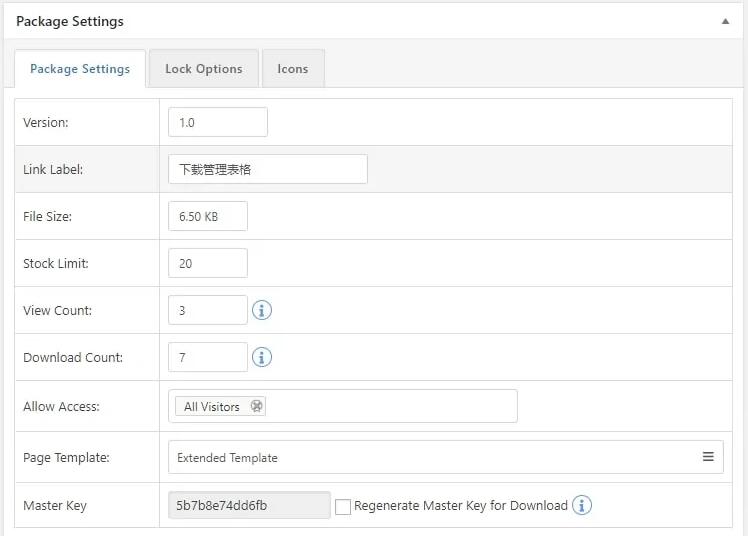Open the Icons tab
Viewport: 748px width, 536px height.
[x=293, y=69]
